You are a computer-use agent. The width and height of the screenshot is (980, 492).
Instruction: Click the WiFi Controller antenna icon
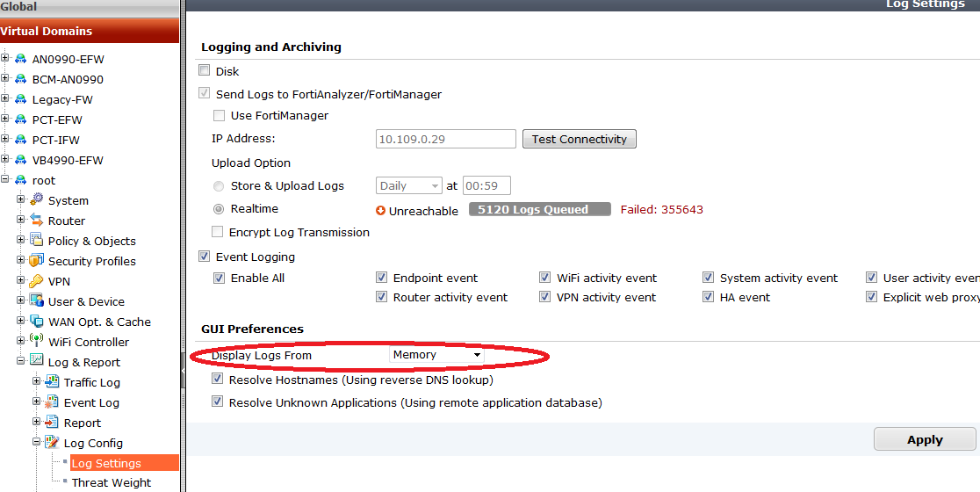37,342
